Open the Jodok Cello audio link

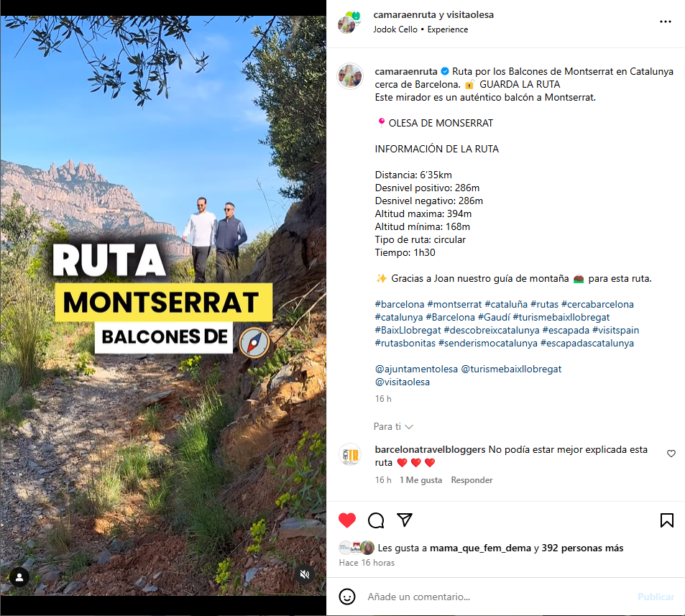pos(395,29)
